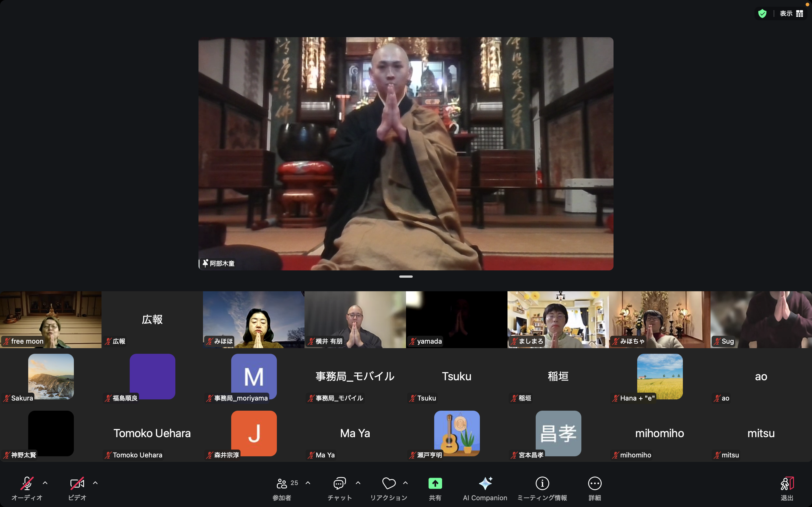Open video settings chevron menu

95,483
